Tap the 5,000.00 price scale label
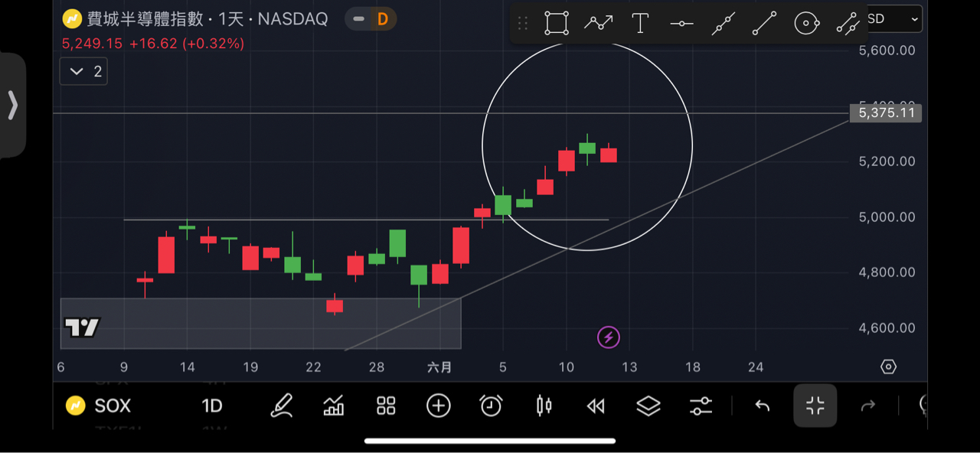The image size is (980, 453). tap(887, 217)
